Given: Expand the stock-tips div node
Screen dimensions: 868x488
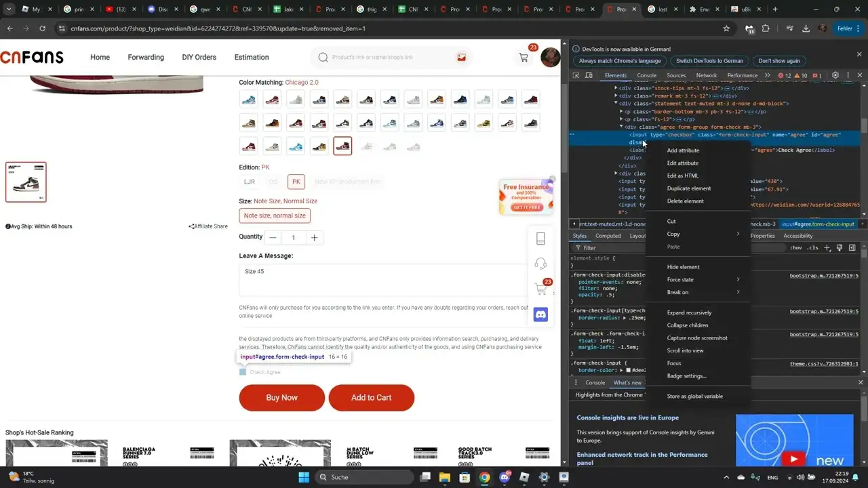Looking at the screenshot, I should [616, 88].
